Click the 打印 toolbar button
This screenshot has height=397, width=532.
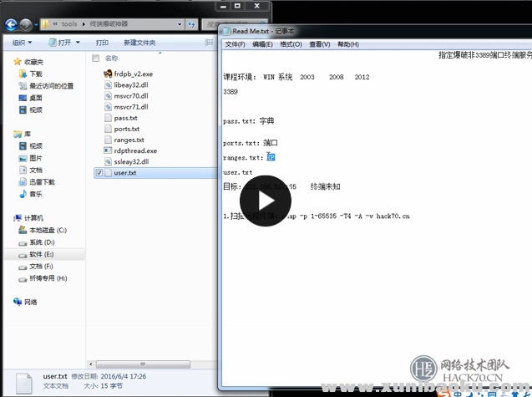[x=102, y=42]
